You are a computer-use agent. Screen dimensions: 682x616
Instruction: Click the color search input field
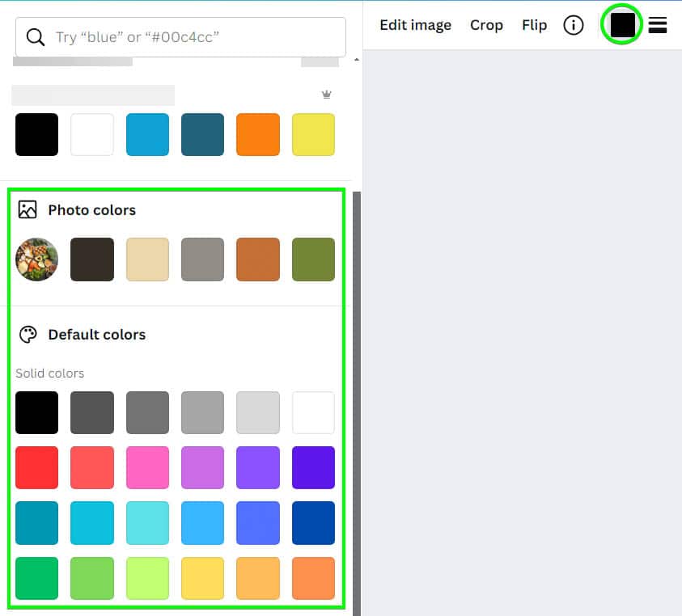[x=181, y=37]
